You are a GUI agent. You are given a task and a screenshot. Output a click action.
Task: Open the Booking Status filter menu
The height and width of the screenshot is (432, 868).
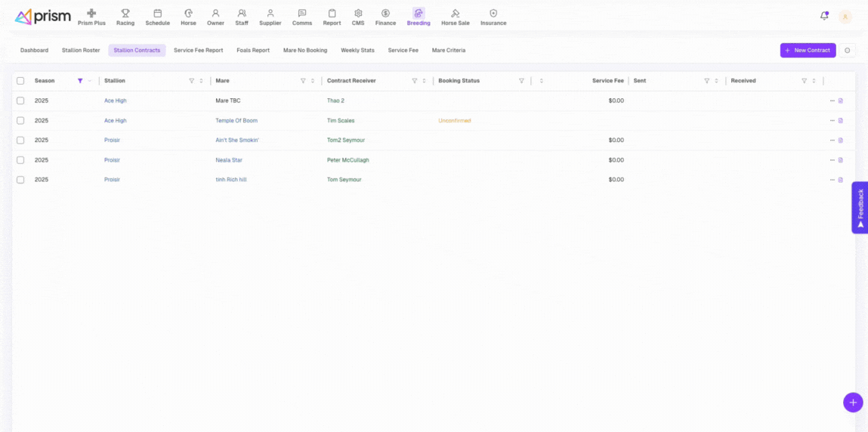(521, 81)
